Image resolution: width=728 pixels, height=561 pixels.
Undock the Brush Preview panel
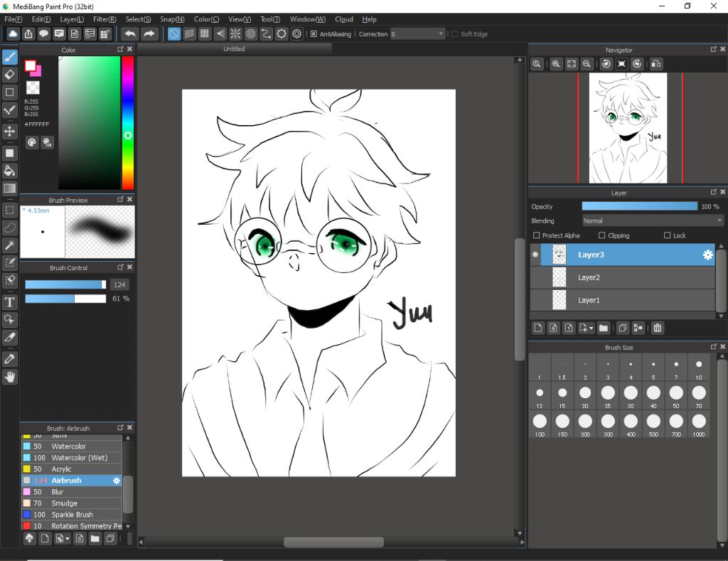tap(120, 199)
